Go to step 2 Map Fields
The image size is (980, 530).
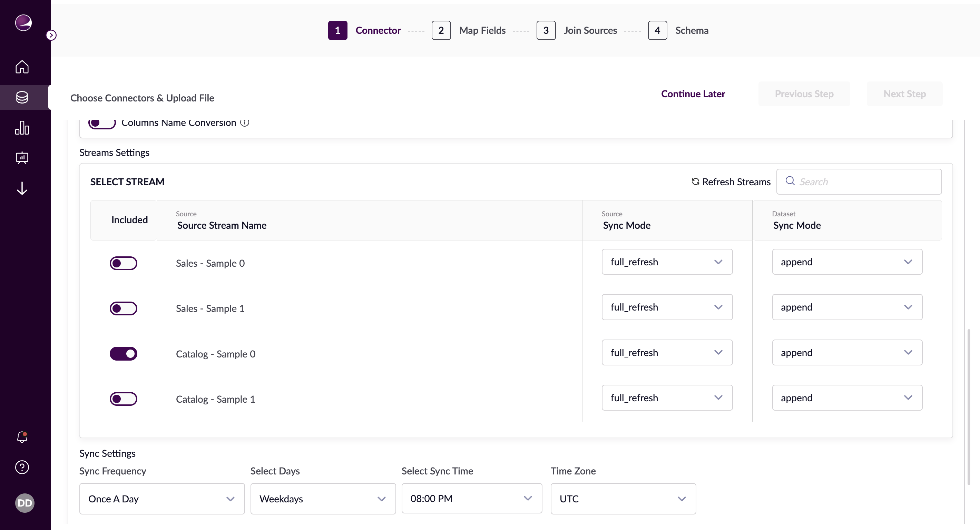pyautogui.click(x=441, y=30)
